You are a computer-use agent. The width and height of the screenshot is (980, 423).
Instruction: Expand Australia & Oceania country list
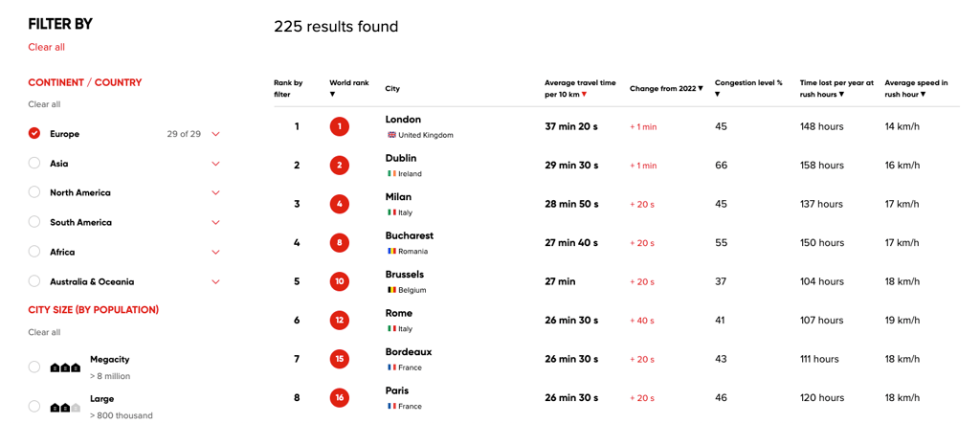216,281
